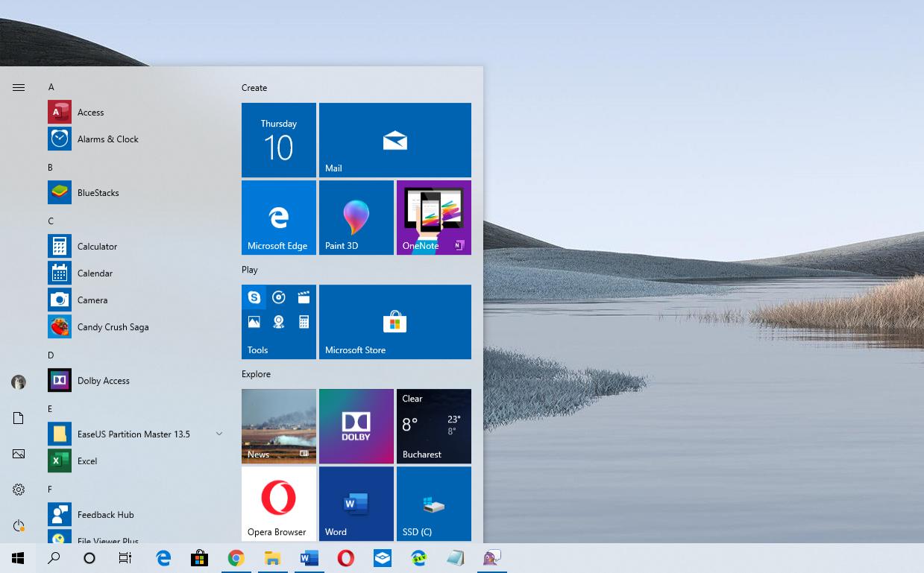Open the Tools tile folder
The height and width of the screenshot is (573, 924).
(x=279, y=322)
